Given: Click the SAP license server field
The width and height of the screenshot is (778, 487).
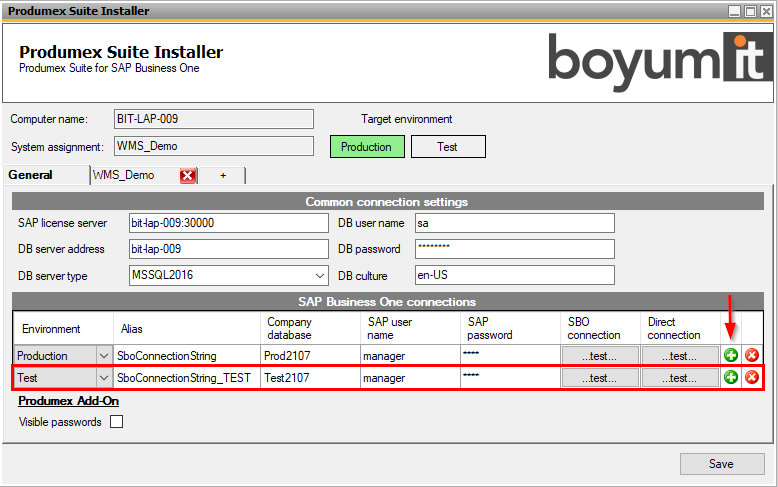Looking at the screenshot, I should pos(227,223).
